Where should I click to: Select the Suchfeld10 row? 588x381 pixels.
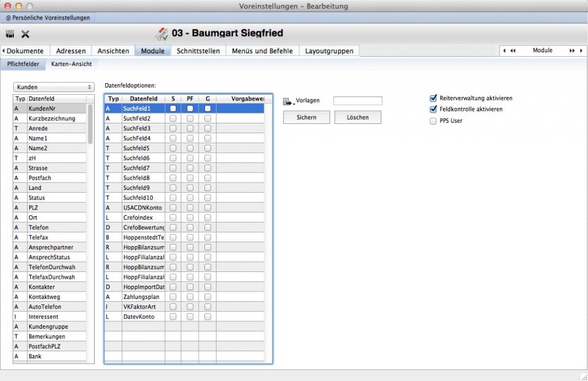[x=184, y=197]
